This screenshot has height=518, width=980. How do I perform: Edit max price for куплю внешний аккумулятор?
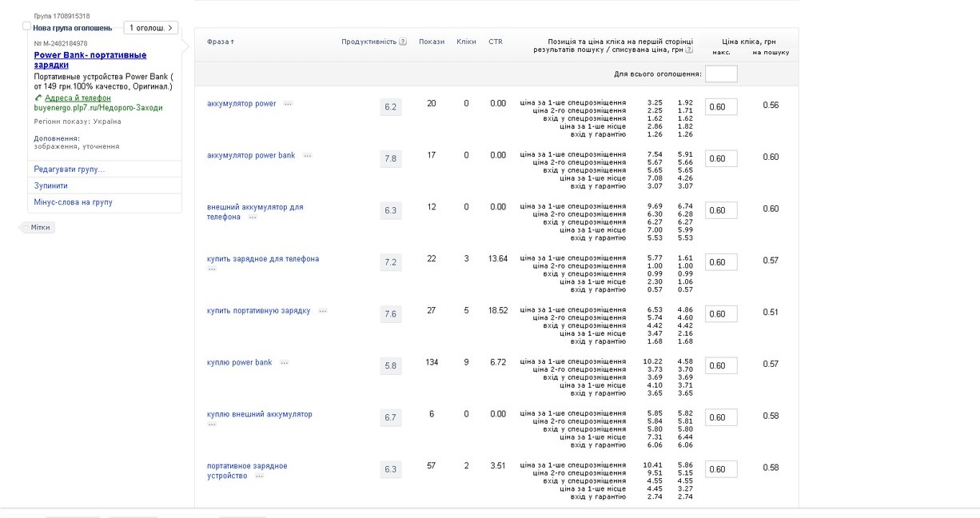(x=721, y=417)
